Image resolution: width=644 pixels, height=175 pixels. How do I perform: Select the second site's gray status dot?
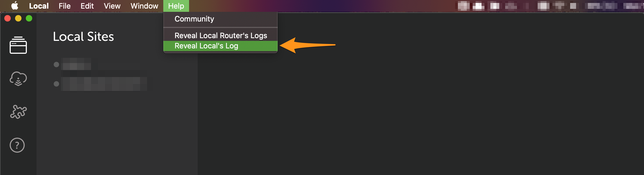56,84
